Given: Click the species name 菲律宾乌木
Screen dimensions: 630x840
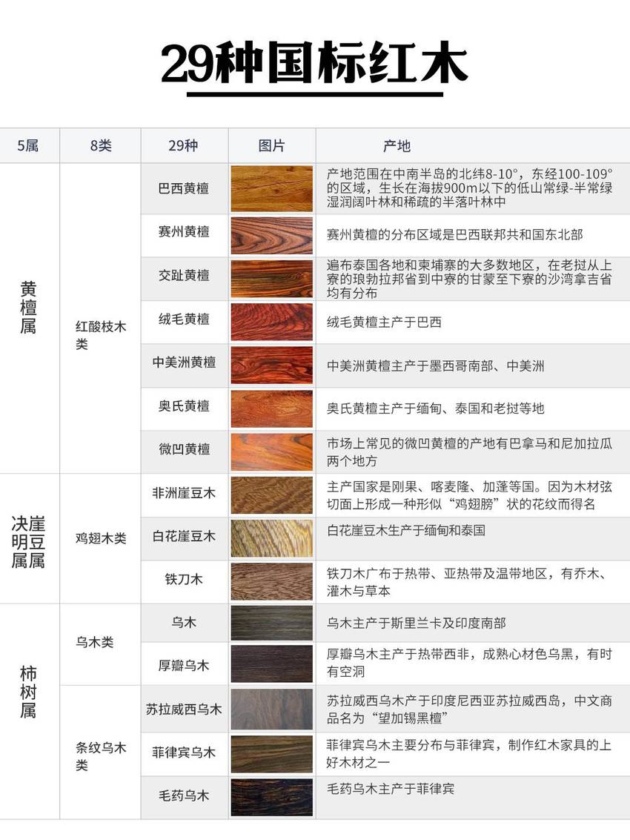Looking at the screenshot, I should pyautogui.click(x=184, y=753).
